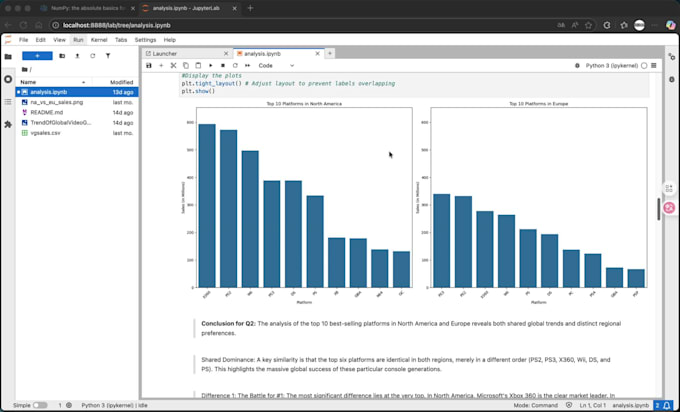Toggle Simple interface mode switch
This screenshot has height=412, width=680.
click(x=40, y=405)
